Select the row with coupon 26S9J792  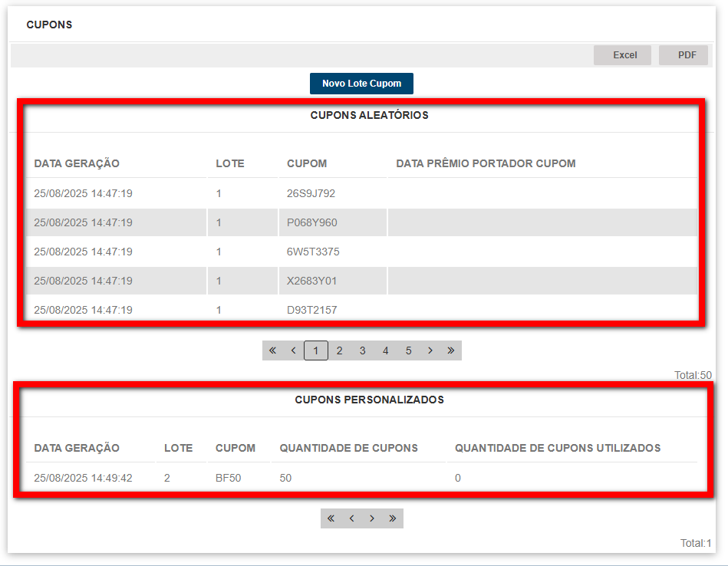(311, 193)
